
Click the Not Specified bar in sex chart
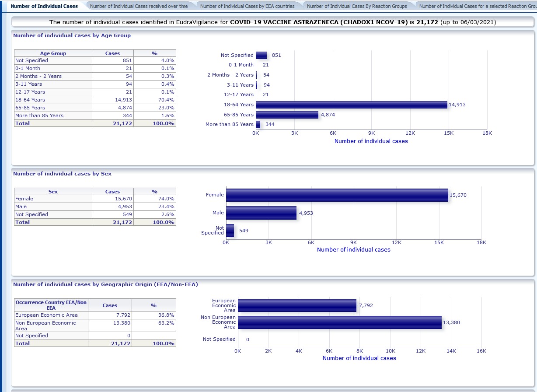(230, 231)
